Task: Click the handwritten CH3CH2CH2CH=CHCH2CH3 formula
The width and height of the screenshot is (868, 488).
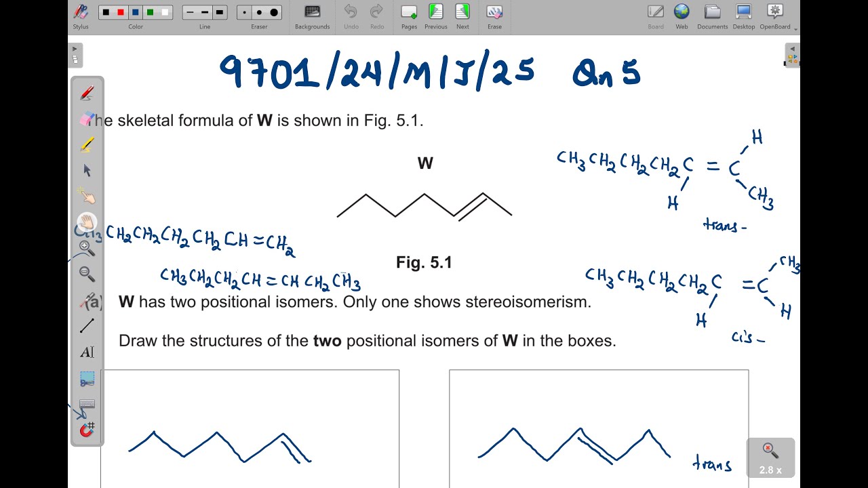Action: tap(260, 279)
